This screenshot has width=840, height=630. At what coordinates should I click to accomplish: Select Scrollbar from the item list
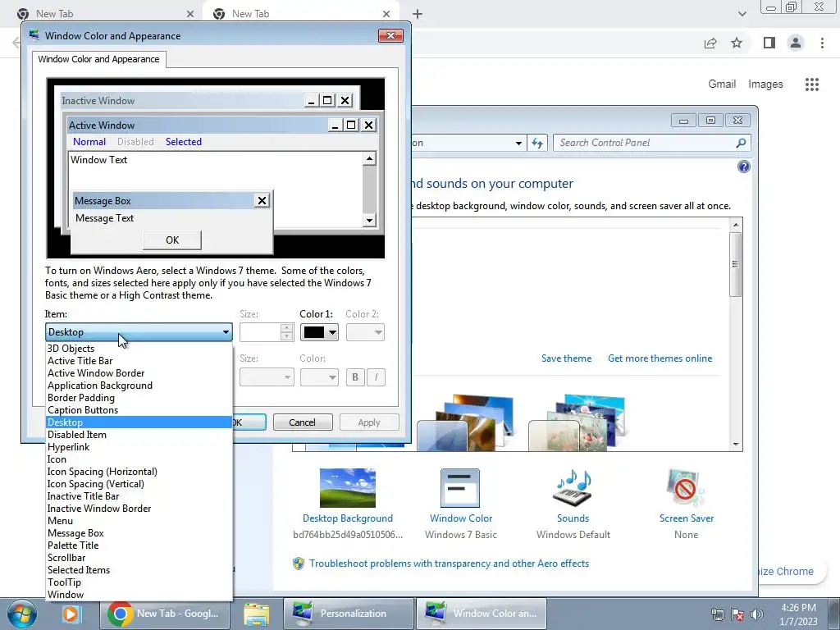[x=139, y=558]
